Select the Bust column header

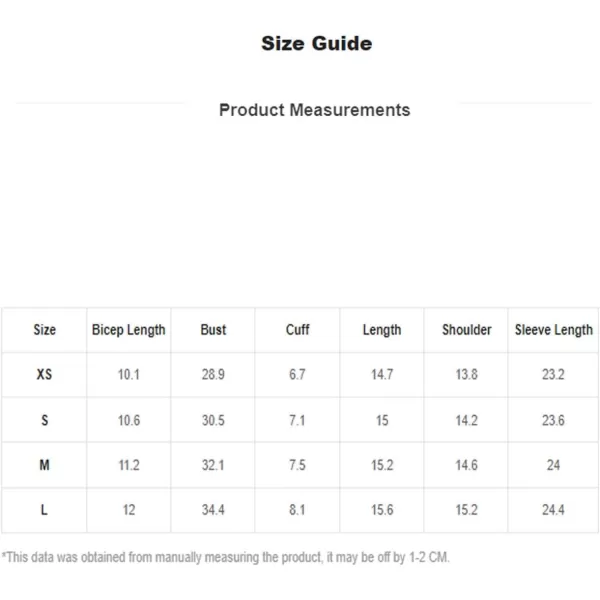[213, 330]
